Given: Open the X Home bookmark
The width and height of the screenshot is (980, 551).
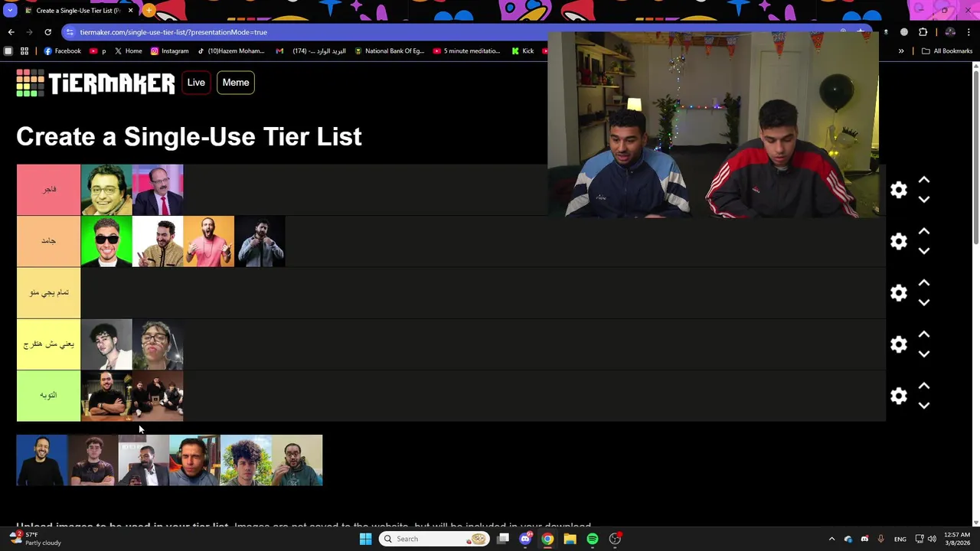Looking at the screenshot, I should [129, 51].
